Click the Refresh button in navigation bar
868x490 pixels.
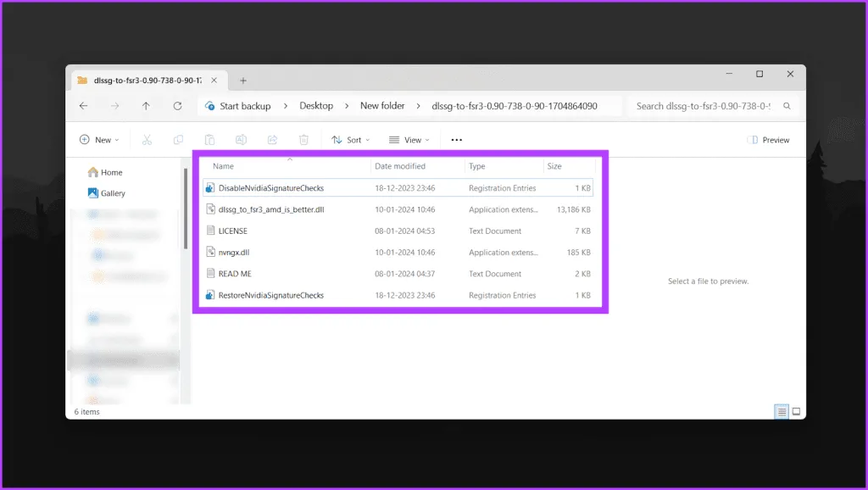click(177, 106)
